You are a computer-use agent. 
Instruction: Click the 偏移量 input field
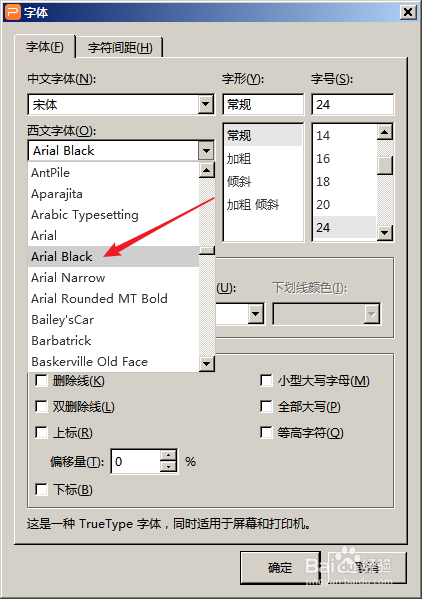[136, 461]
